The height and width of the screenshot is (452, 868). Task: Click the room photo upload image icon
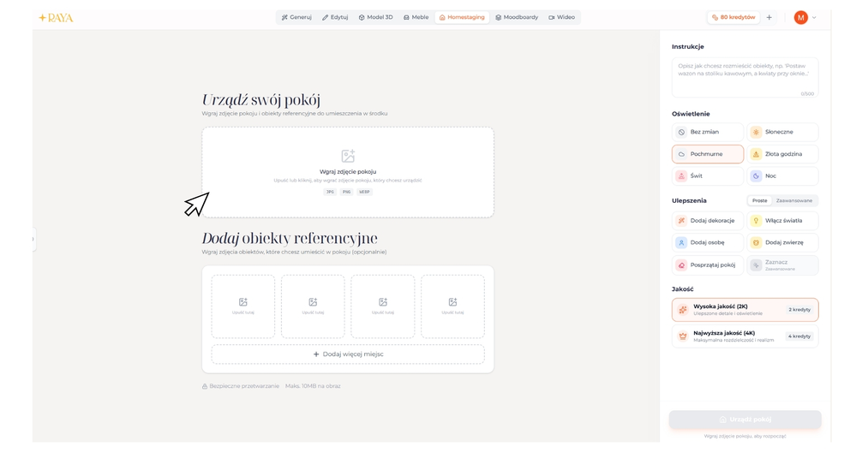pyautogui.click(x=348, y=156)
